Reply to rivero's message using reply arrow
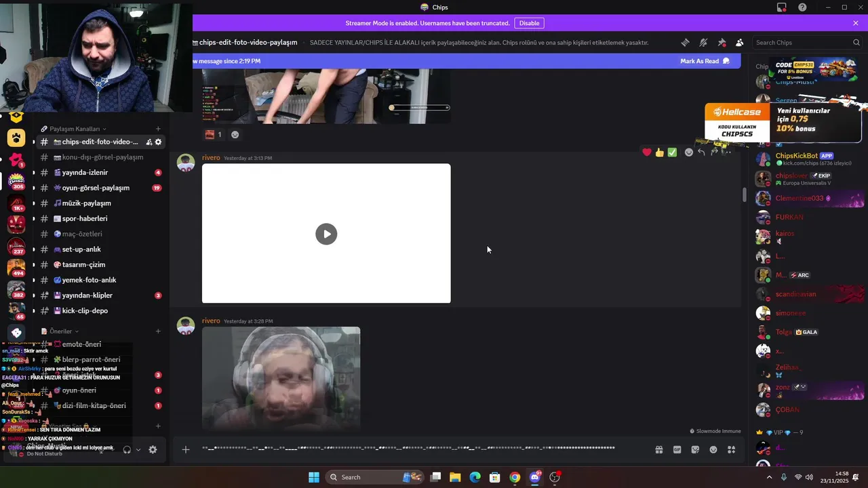868x488 pixels. point(701,152)
